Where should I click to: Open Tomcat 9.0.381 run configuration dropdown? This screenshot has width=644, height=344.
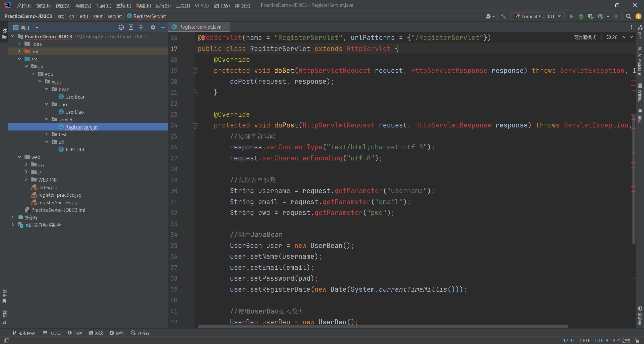[537, 16]
